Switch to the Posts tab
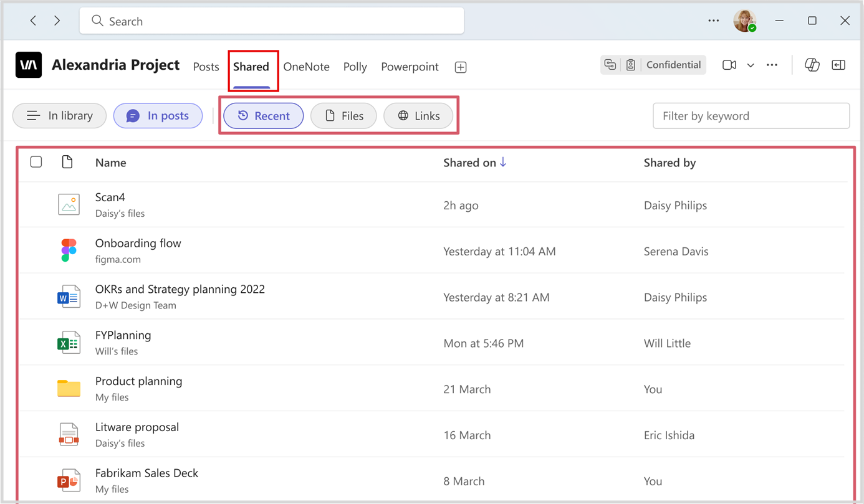Viewport: 864px width, 504px height. (206, 67)
